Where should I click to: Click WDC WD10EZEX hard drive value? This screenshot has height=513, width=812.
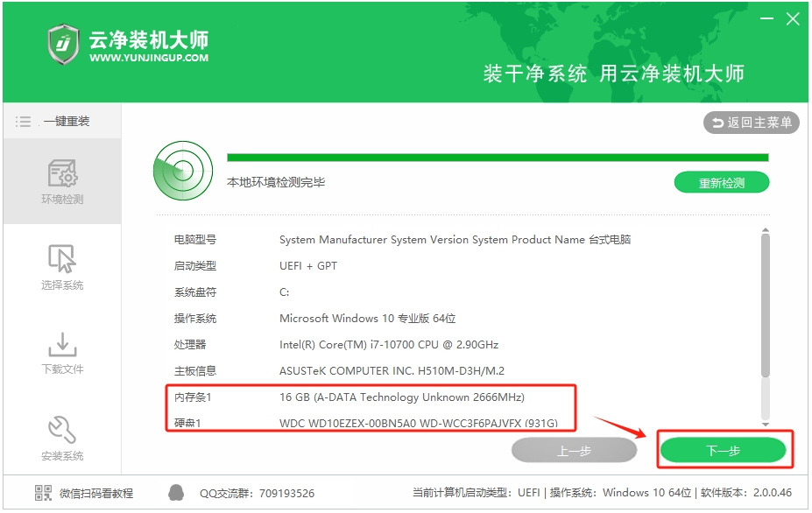click(419, 424)
